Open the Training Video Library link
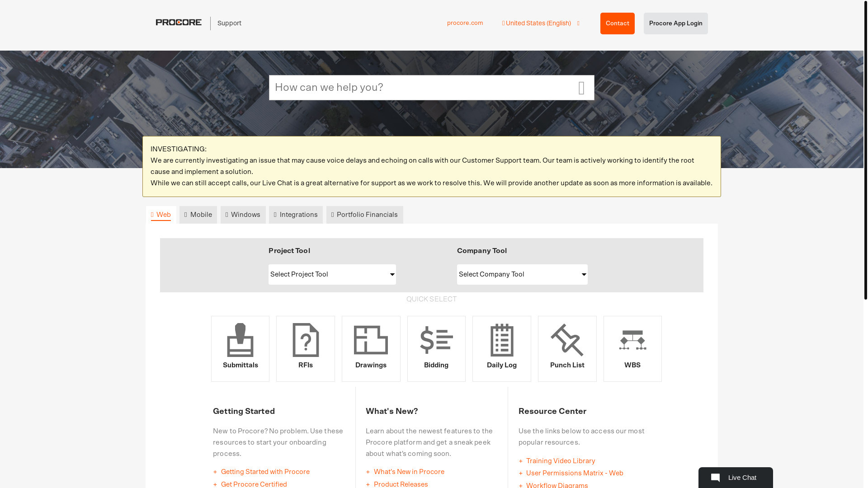Screen dimensions: 868x488 click(x=561, y=461)
